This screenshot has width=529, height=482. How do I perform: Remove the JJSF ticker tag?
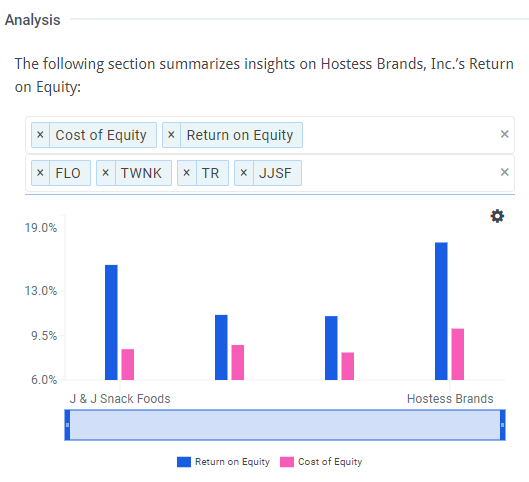pos(244,173)
